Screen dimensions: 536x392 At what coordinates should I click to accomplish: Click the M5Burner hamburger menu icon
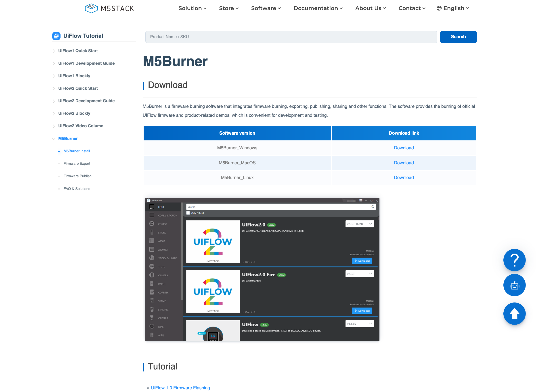coord(361,200)
